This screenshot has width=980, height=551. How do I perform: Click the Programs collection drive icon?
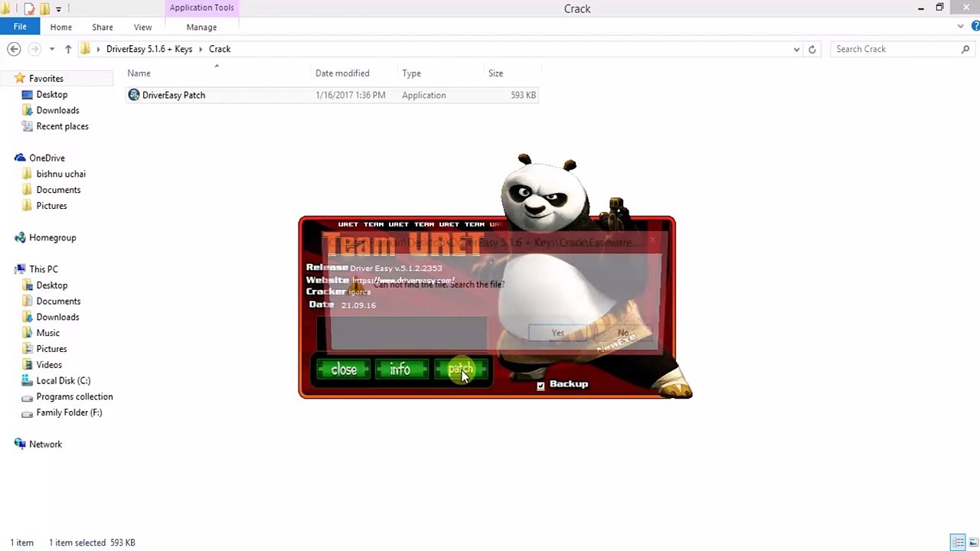(28, 396)
